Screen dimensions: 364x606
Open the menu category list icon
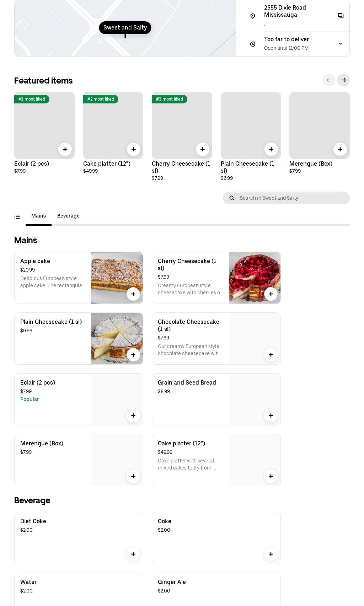[17, 216]
